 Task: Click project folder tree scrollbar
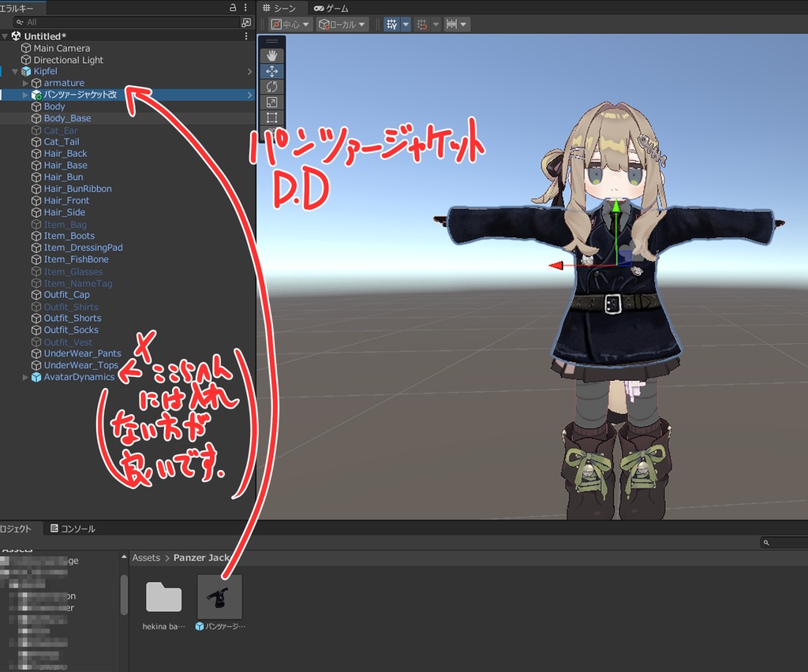point(124,595)
